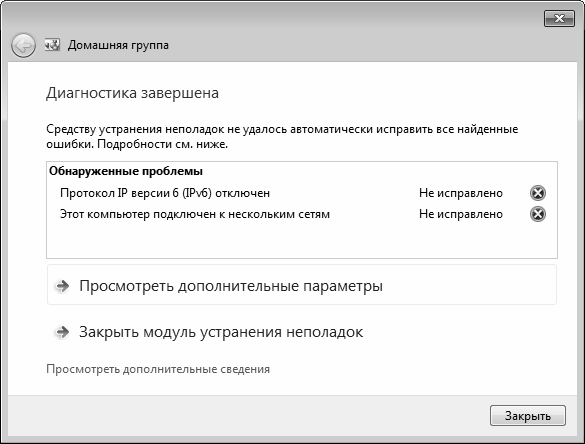Select the Протокол IP версии 6 отключен entry
Image resolution: width=585 pixels, height=444 pixels.
click(x=165, y=193)
